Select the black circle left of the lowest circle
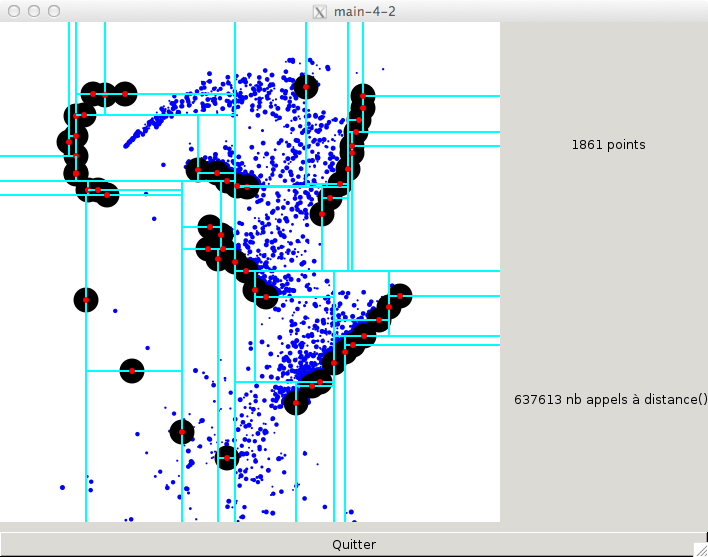This screenshot has width=708, height=557. coord(182,432)
